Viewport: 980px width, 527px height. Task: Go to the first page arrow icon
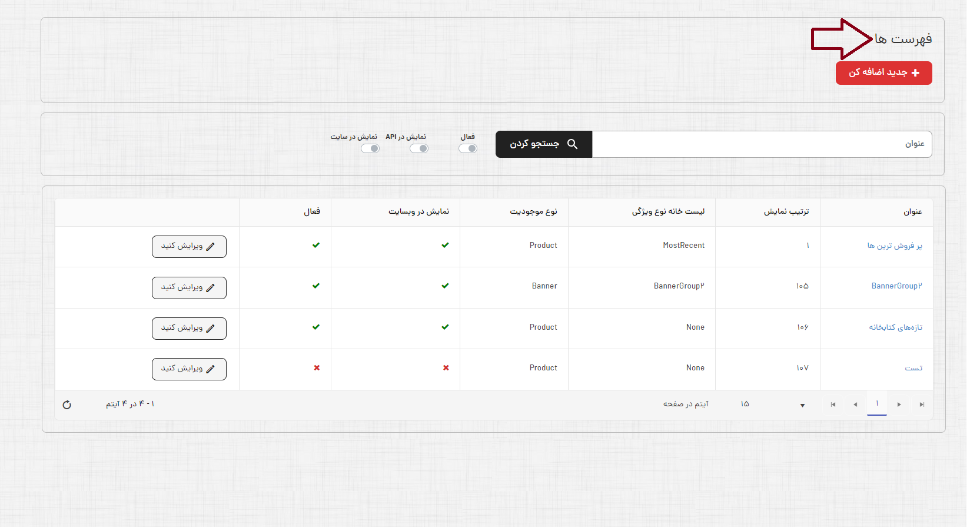pos(922,405)
